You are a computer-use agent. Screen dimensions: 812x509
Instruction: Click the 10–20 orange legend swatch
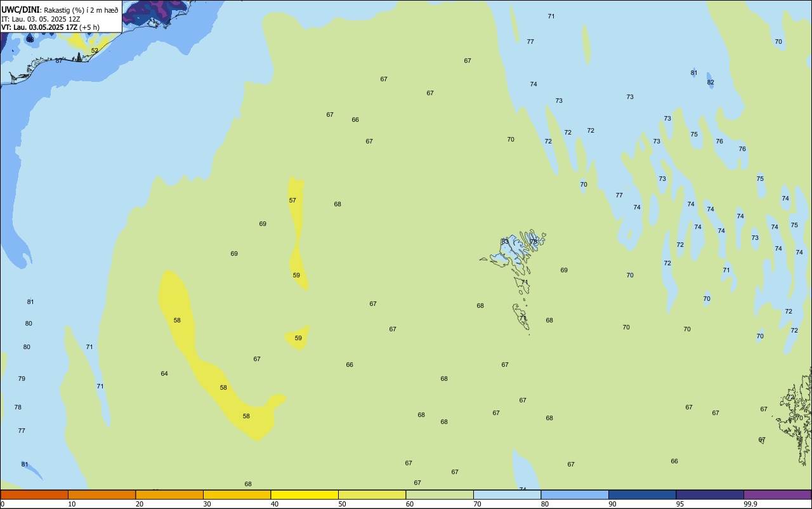coord(101,494)
